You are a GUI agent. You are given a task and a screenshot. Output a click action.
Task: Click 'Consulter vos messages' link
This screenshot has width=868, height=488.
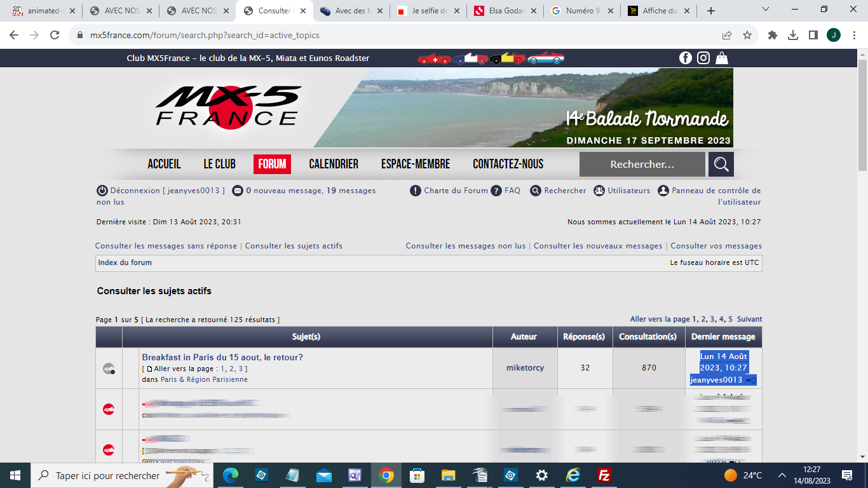point(716,246)
